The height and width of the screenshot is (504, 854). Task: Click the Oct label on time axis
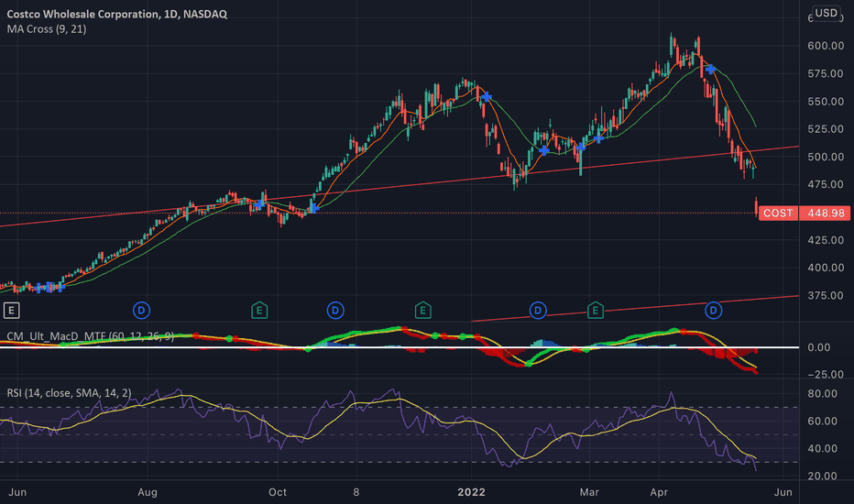(x=278, y=493)
